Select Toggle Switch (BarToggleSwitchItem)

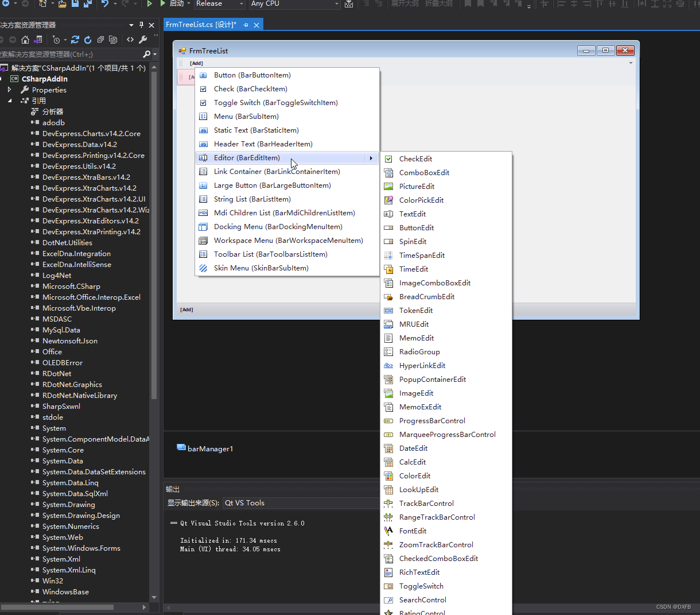point(274,102)
